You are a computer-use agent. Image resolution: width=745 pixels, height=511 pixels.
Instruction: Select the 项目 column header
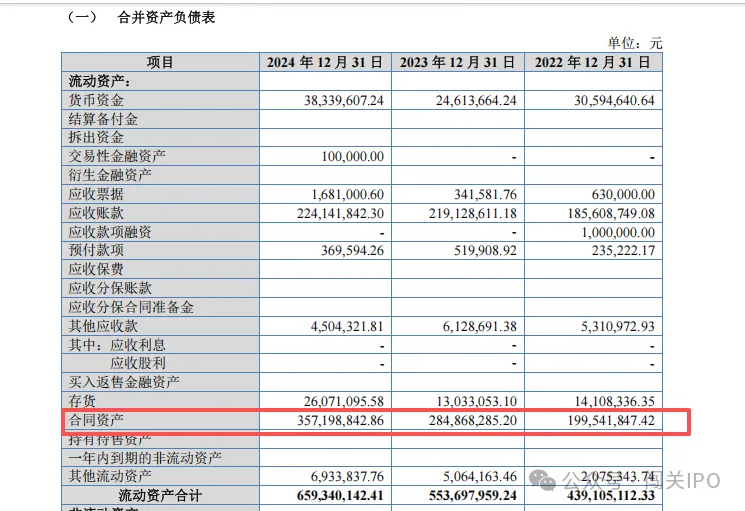(160, 62)
